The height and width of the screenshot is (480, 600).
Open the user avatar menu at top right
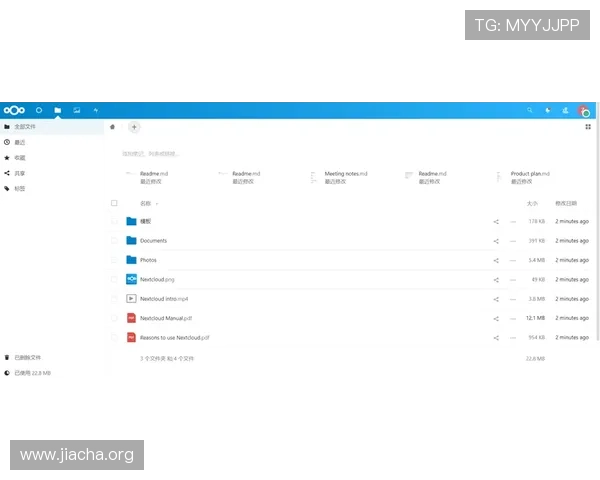[584, 110]
